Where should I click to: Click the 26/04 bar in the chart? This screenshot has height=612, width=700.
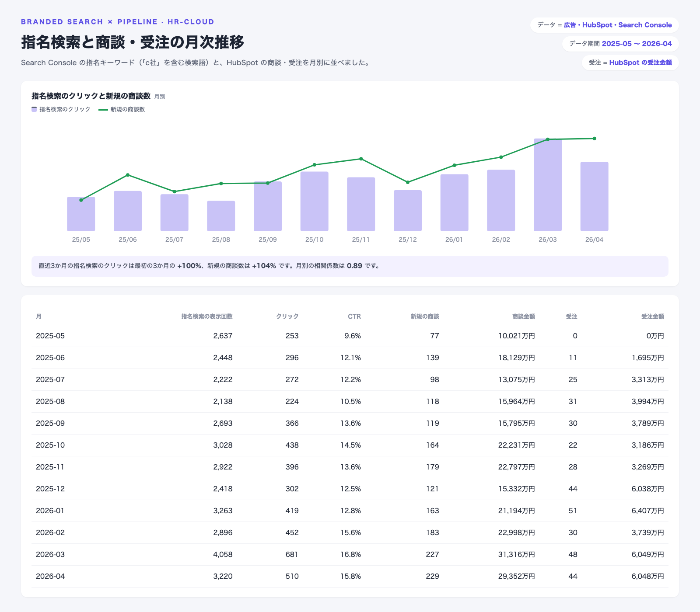tap(594, 197)
